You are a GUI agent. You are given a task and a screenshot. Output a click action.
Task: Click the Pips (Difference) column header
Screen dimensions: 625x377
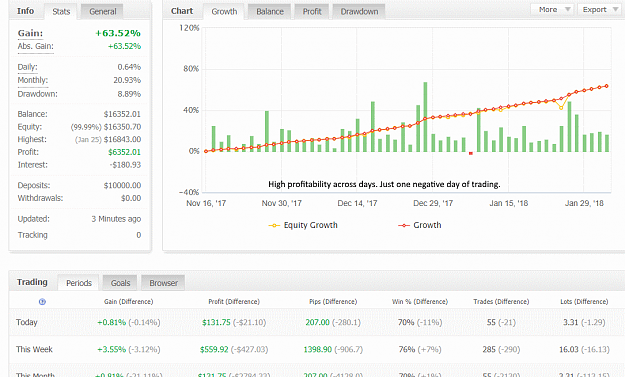333,302
